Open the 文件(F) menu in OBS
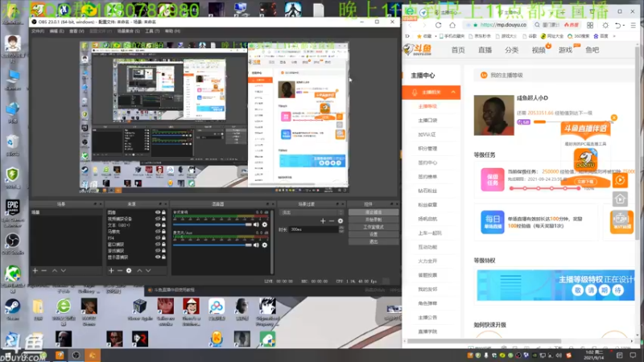Image resolution: width=644 pixels, height=362 pixels. [38, 31]
